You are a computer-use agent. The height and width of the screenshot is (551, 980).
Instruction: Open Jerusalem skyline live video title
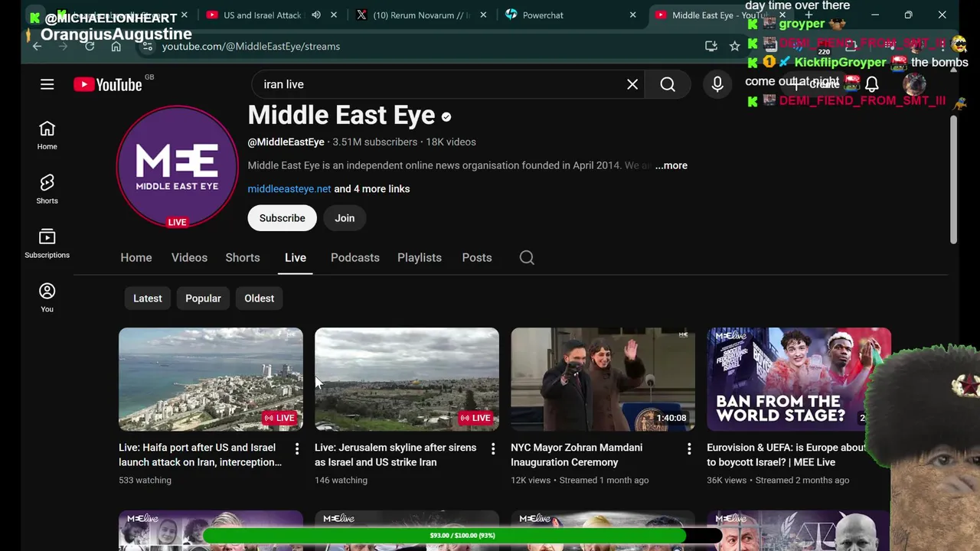[396, 455]
